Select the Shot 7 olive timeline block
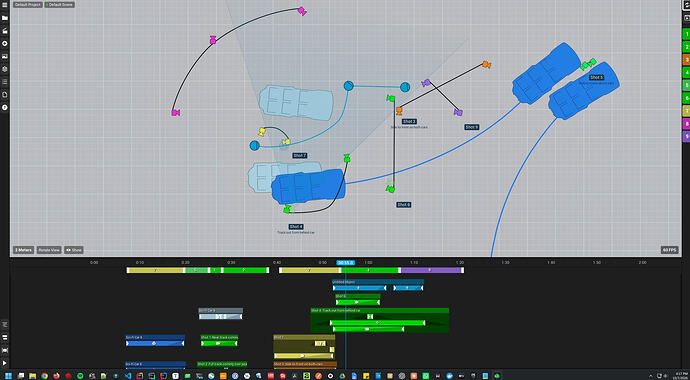This screenshot has height=380, width=690. coord(304,347)
